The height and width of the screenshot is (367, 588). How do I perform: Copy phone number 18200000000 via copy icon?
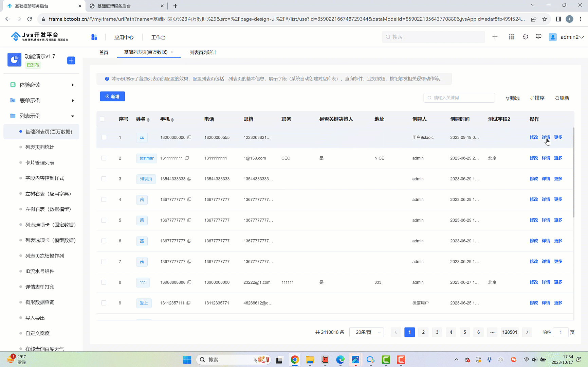point(189,137)
